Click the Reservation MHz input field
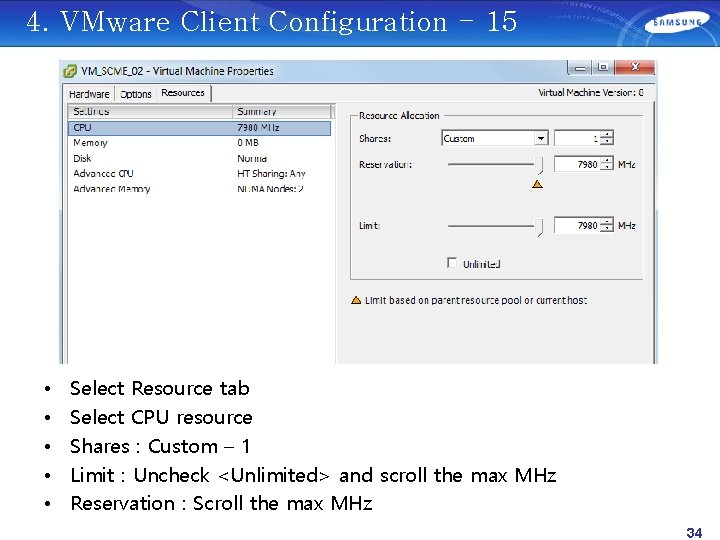720x540 pixels. [x=577, y=164]
